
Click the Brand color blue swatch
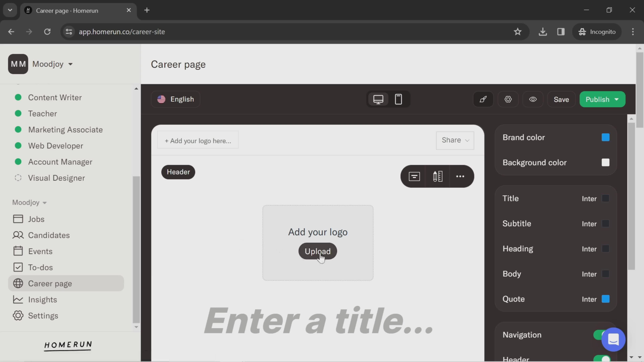[x=606, y=137]
